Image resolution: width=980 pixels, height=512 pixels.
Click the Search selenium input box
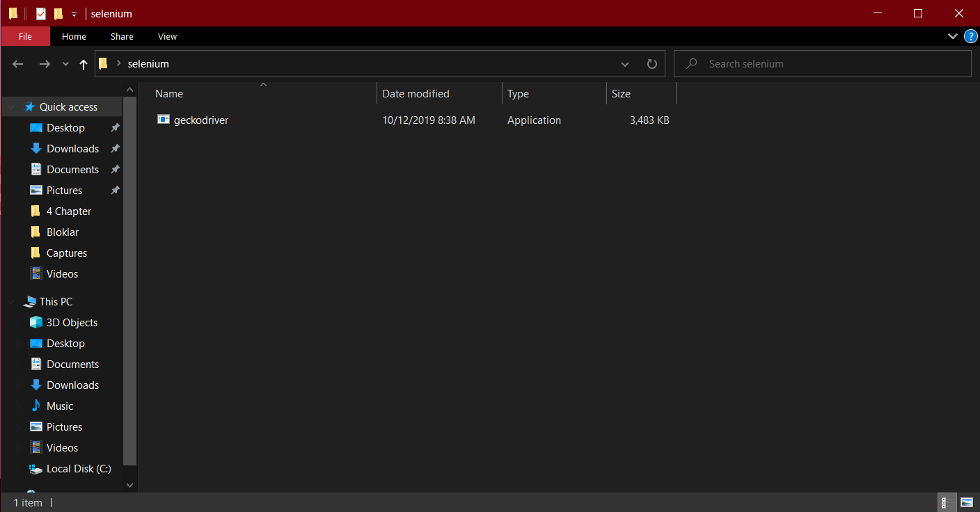[x=822, y=63]
